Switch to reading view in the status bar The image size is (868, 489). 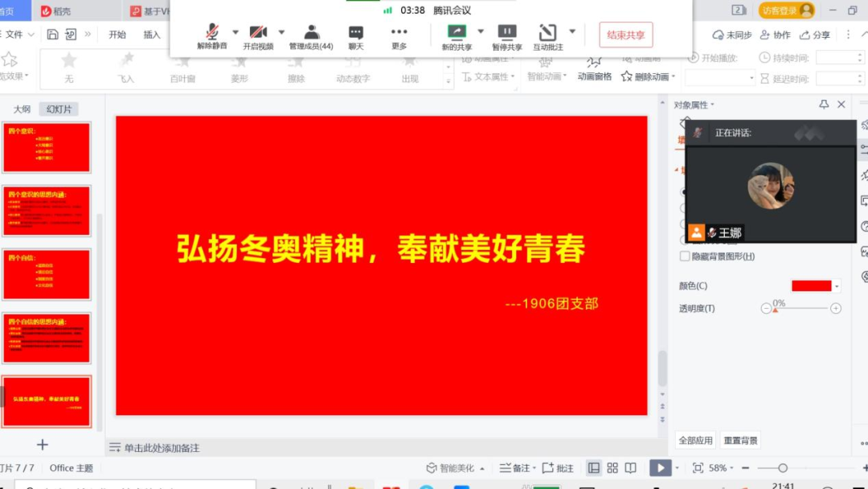[x=631, y=468]
